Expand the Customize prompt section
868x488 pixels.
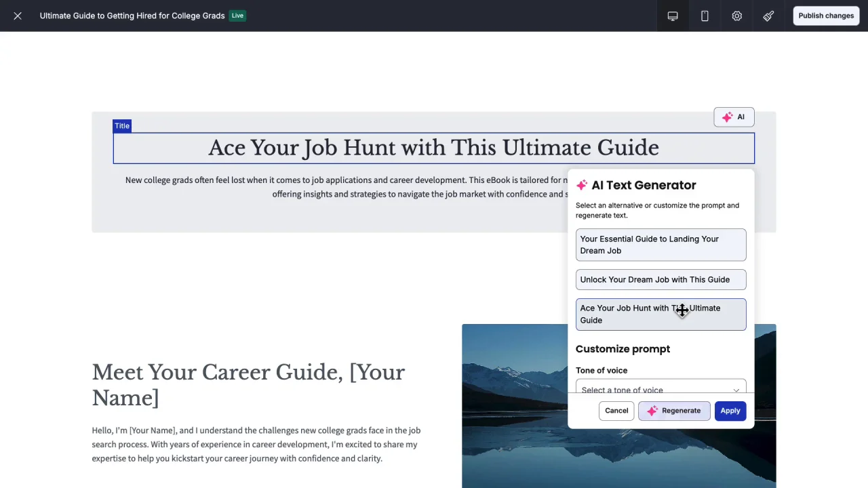(623, 348)
